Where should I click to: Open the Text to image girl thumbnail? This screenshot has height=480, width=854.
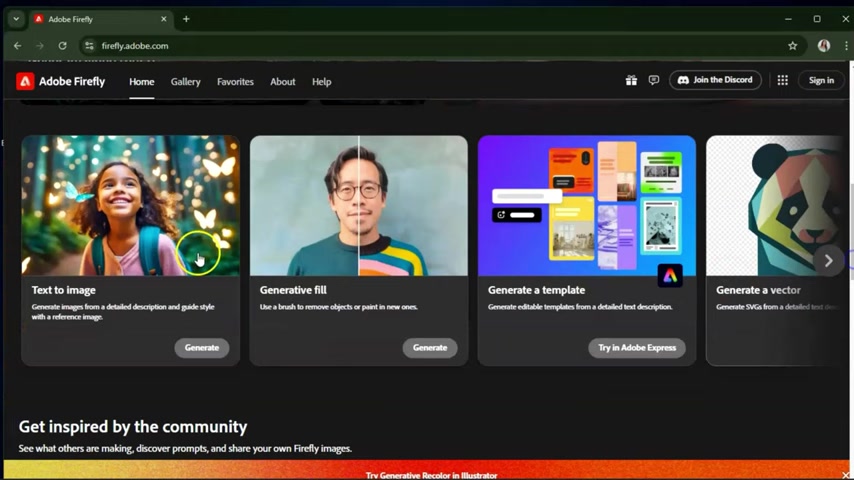[131, 205]
